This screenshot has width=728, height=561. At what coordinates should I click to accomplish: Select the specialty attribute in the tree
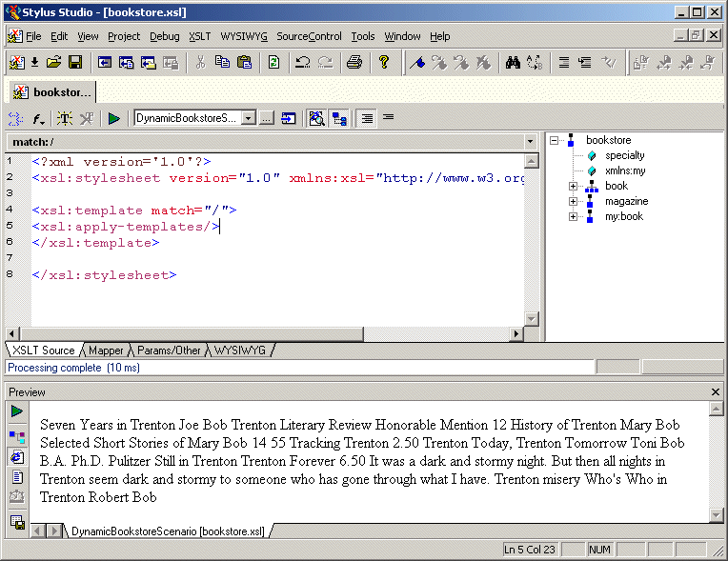click(x=624, y=155)
